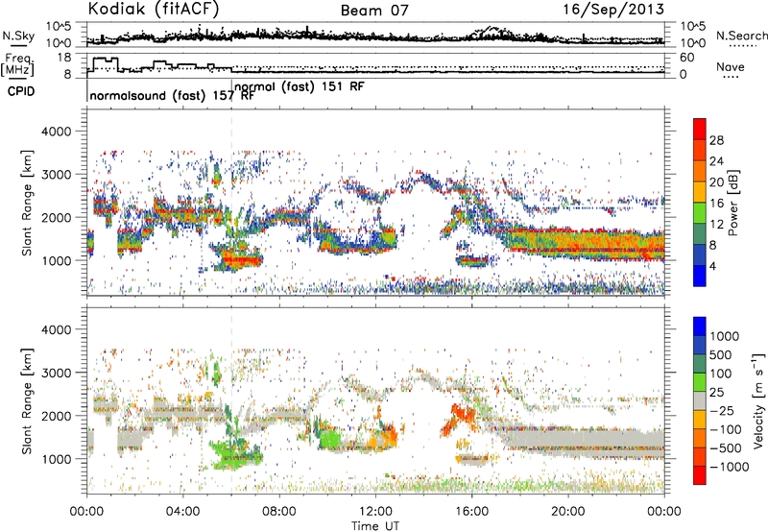Select the 'Beam 07' heading

(374, 11)
